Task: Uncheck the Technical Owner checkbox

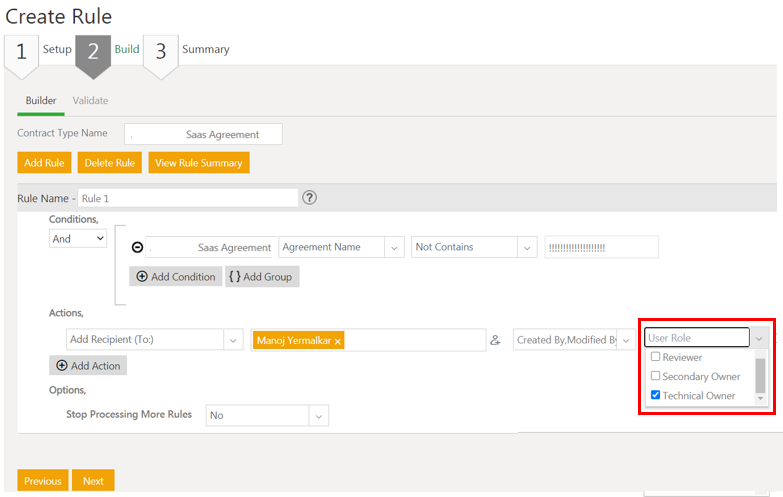Action: (656, 395)
